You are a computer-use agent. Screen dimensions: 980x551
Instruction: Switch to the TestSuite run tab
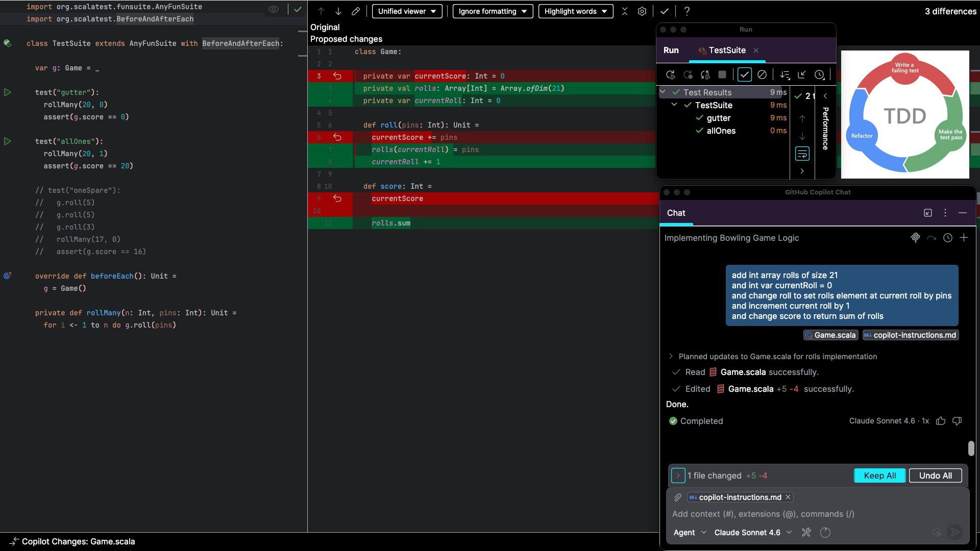pos(726,50)
